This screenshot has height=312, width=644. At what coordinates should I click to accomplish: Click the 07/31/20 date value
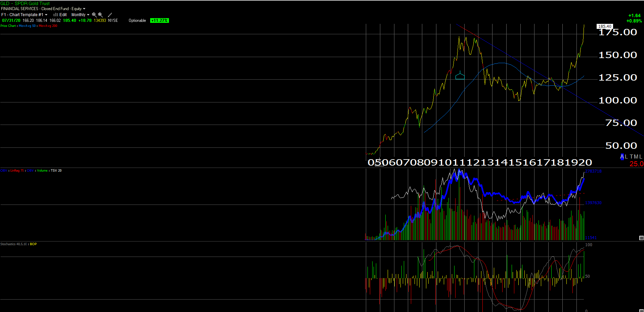pyautogui.click(x=11, y=20)
